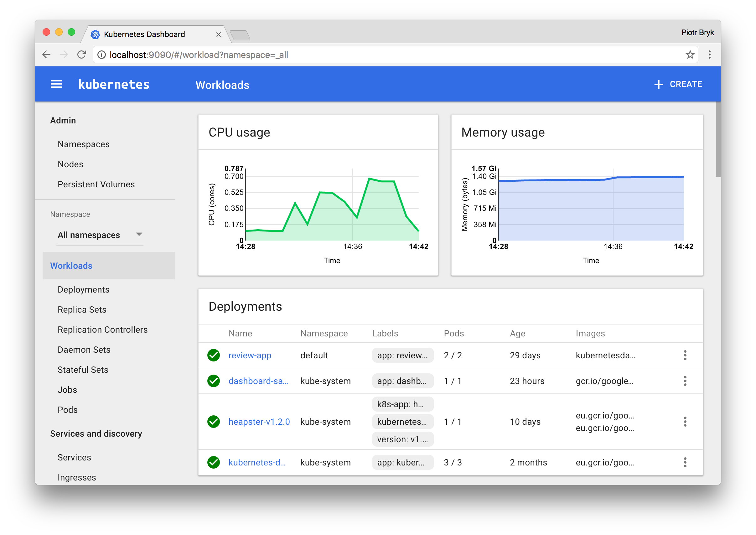The height and width of the screenshot is (535, 756).
Task: Open the hamburger navigation menu
Action: click(56, 84)
